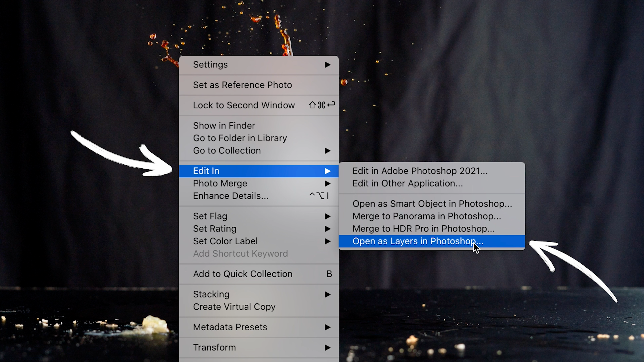The height and width of the screenshot is (362, 644).
Task: Select Lock to Second Window
Action: point(259,105)
